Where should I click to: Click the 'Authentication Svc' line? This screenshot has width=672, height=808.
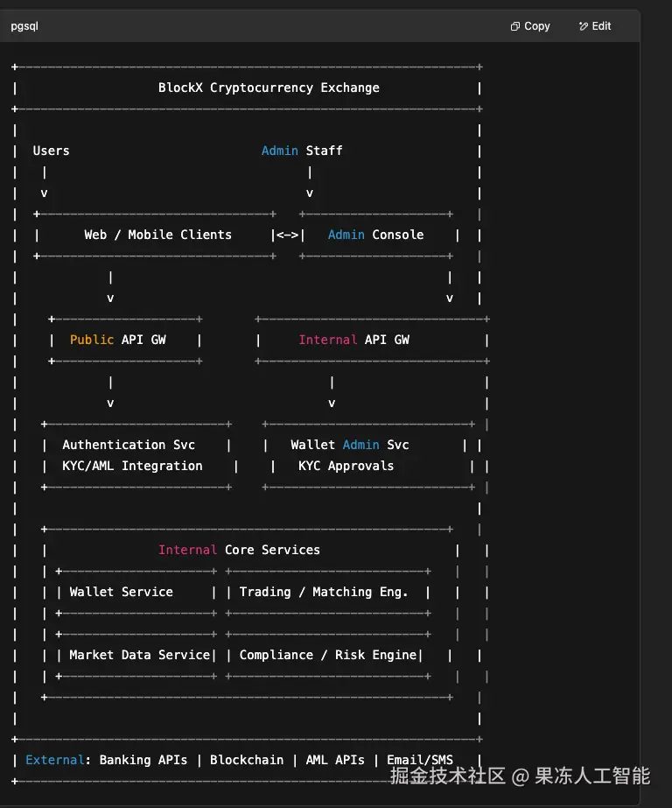(x=129, y=445)
